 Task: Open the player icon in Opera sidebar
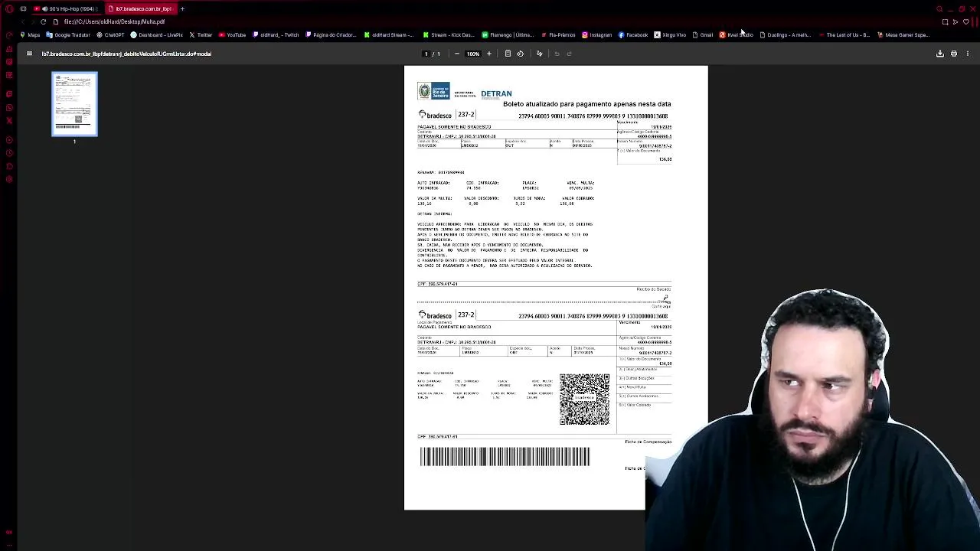(9, 139)
